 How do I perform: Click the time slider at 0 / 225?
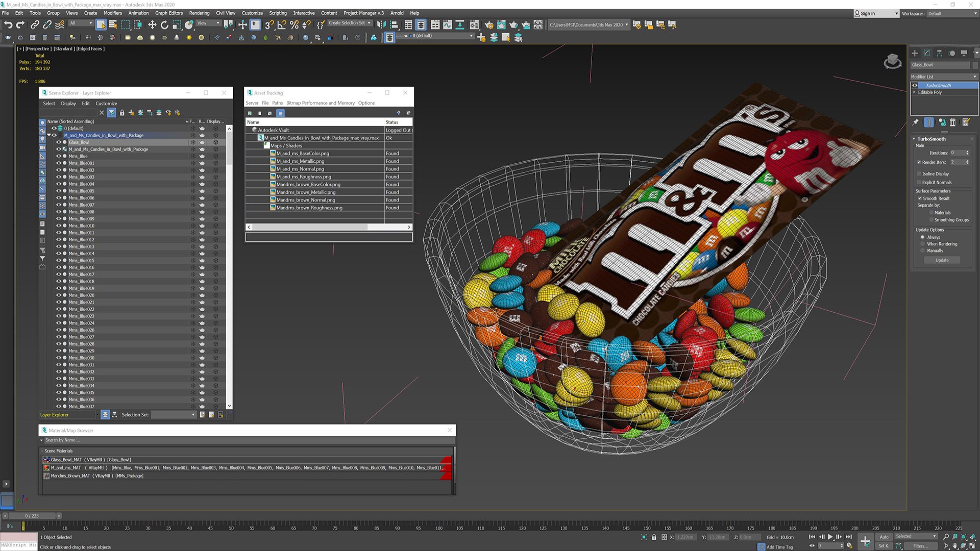pyautogui.click(x=32, y=516)
